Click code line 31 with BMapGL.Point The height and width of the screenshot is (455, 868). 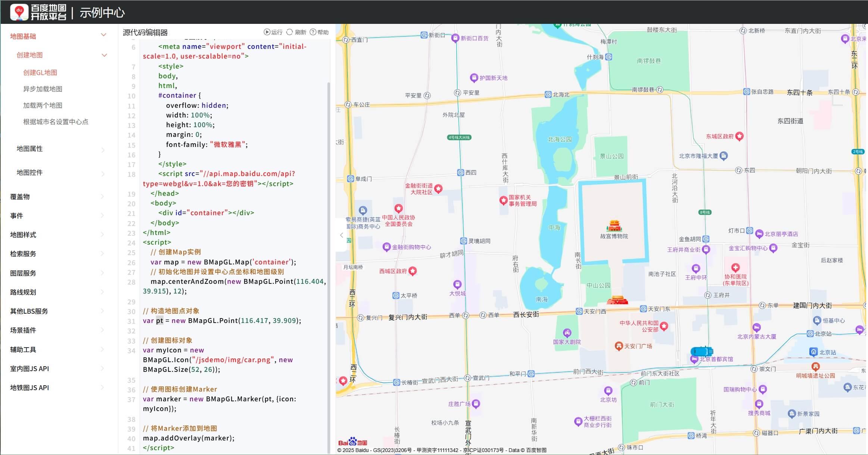pos(222,320)
